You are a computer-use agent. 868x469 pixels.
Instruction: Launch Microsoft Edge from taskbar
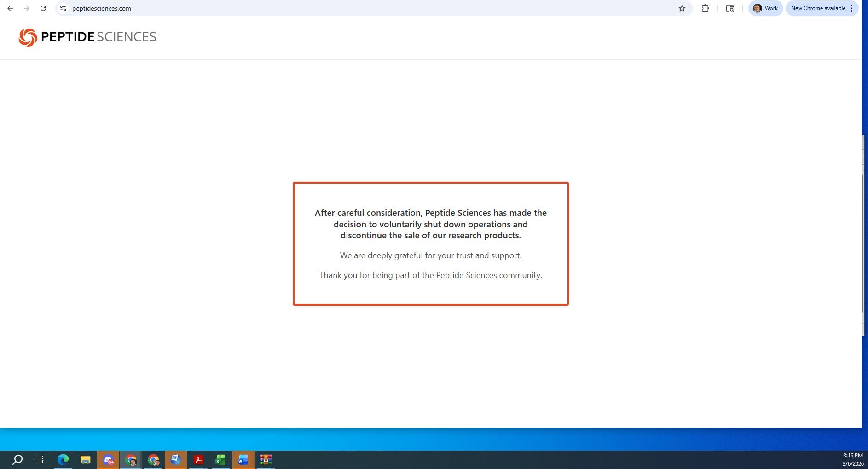coord(63,460)
